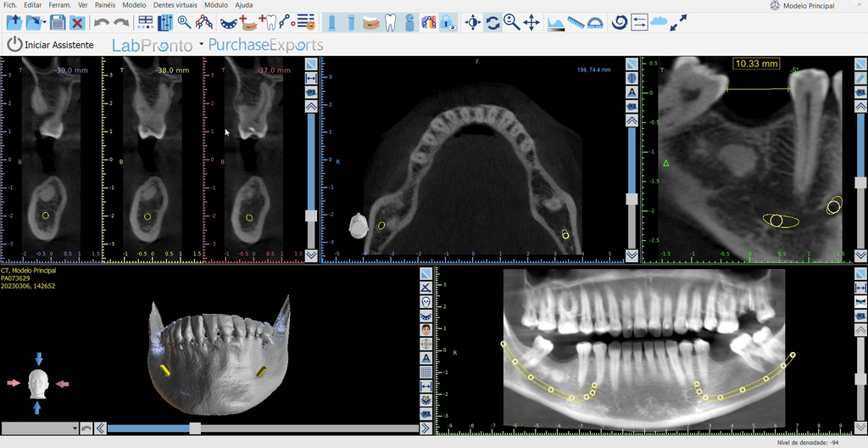Screen dimensions: 868x448
Task: Click the blue dental arch icon
Action: pos(228,23)
